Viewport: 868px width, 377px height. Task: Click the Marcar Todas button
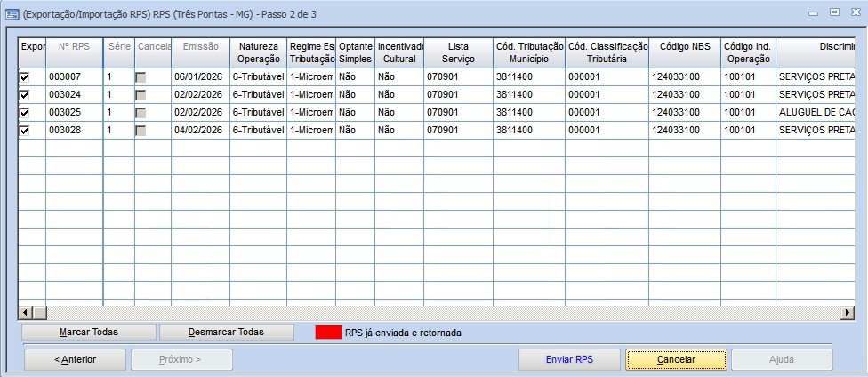pyautogui.click(x=88, y=332)
